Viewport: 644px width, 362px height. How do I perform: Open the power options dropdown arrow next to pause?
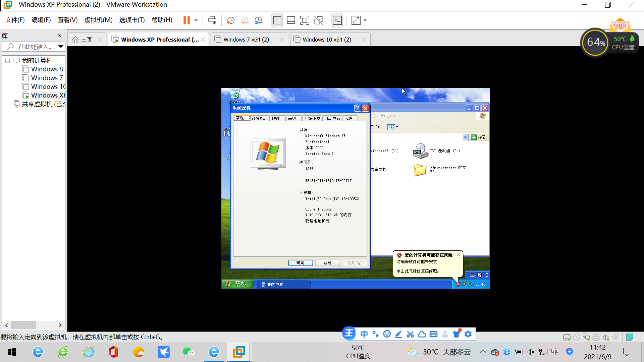click(196, 20)
